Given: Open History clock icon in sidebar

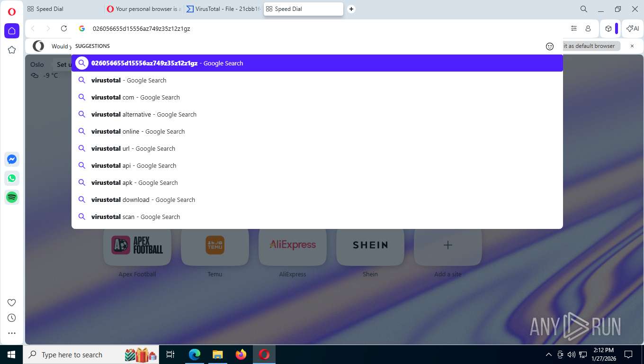Looking at the screenshot, I should point(12,318).
